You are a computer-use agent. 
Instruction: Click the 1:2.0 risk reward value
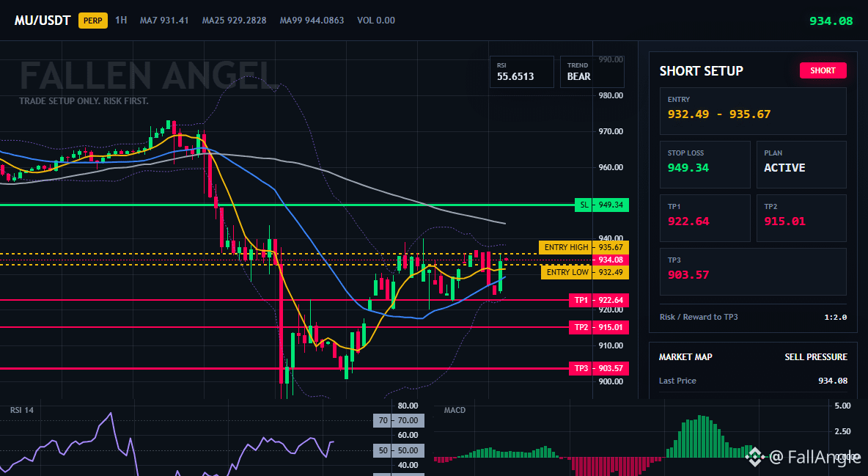click(x=835, y=318)
